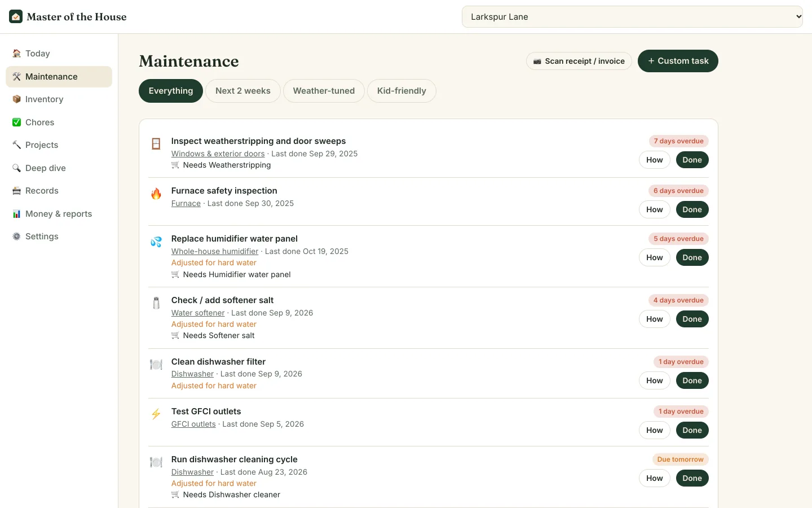
Task: Click the flame icon for furnace inspection
Action: [156, 194]
